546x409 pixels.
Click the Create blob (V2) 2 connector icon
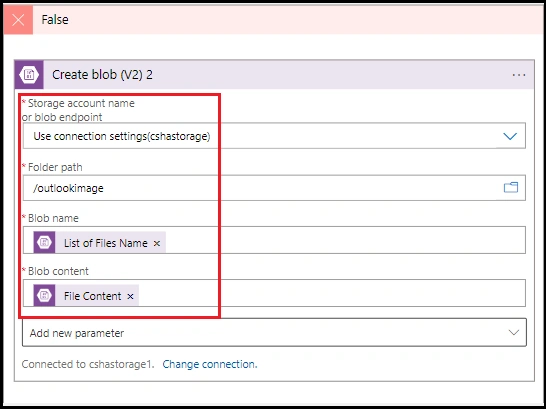click(29, 74)
